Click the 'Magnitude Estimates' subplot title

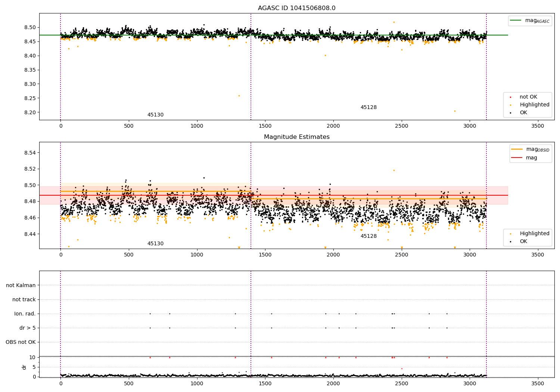pos(296,137)
